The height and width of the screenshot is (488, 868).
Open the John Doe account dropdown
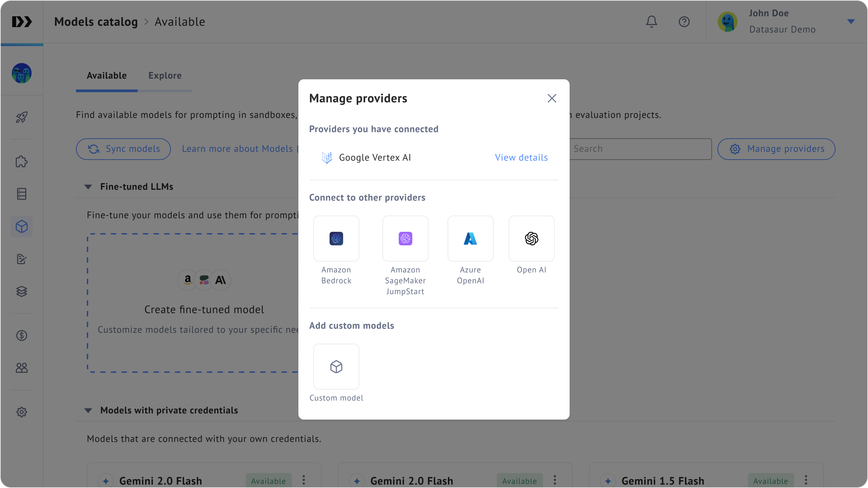(x=850, y=22)
